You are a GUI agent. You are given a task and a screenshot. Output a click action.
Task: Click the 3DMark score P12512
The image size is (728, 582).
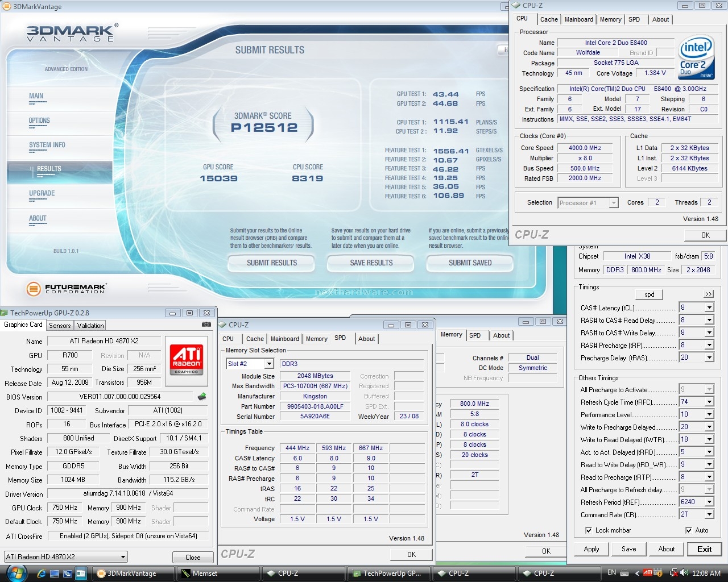click(x=264, y=128)
